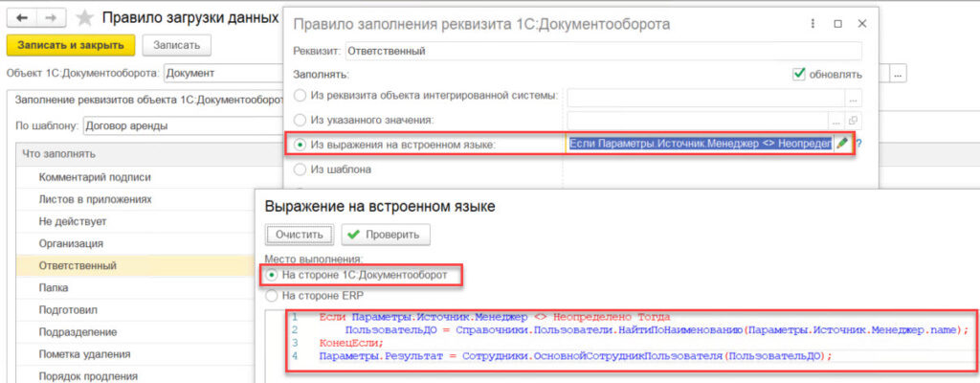The width and height of the screenshot is (980, 383).
Task: Check the expression with Проверить
Action: click(385, 234)
